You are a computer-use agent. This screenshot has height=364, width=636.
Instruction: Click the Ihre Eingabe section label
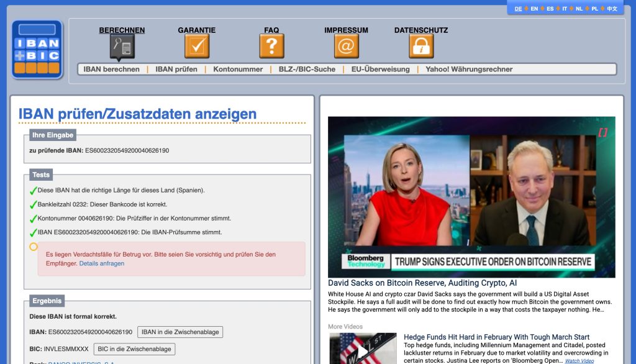click(53, 135)
